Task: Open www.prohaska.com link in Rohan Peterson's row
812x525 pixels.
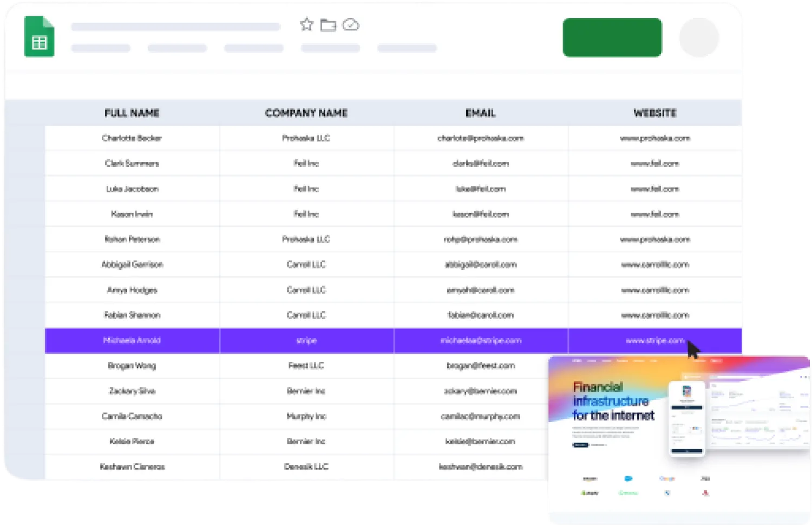Action: [655, 239]
